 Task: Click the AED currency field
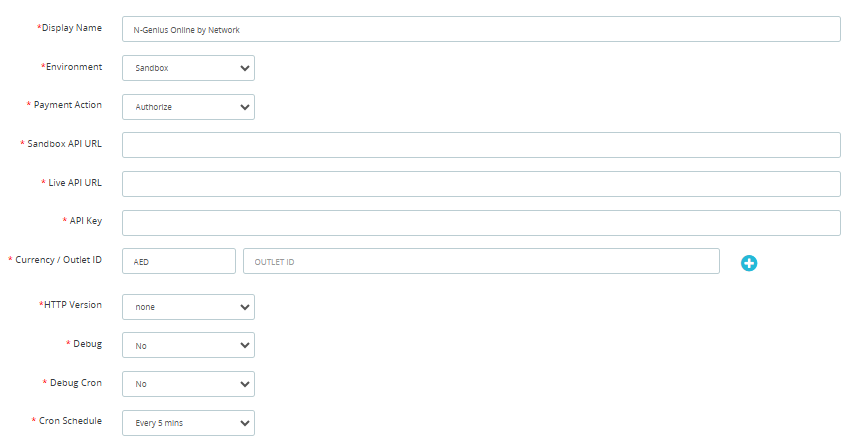179,261
